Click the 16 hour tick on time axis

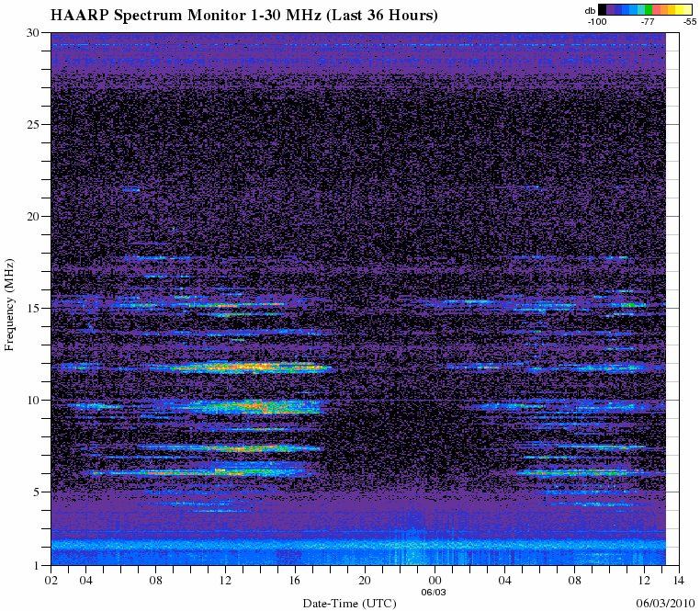pos(295,581)
